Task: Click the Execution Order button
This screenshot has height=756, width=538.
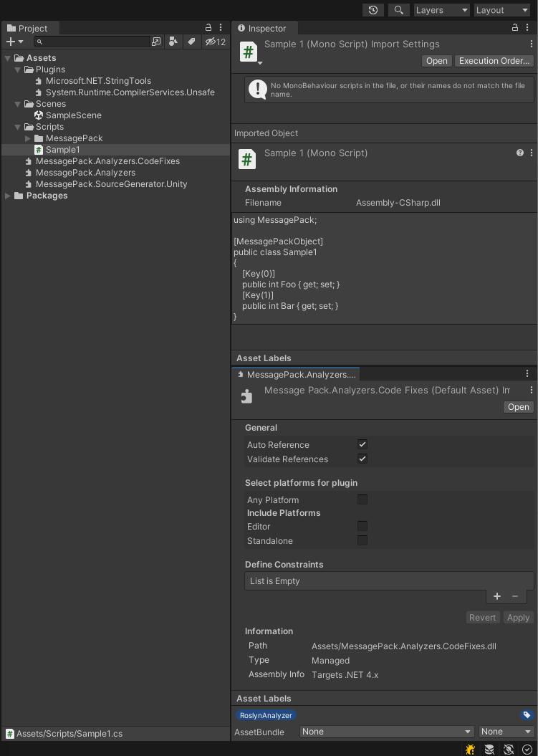Action: [494, 61]
